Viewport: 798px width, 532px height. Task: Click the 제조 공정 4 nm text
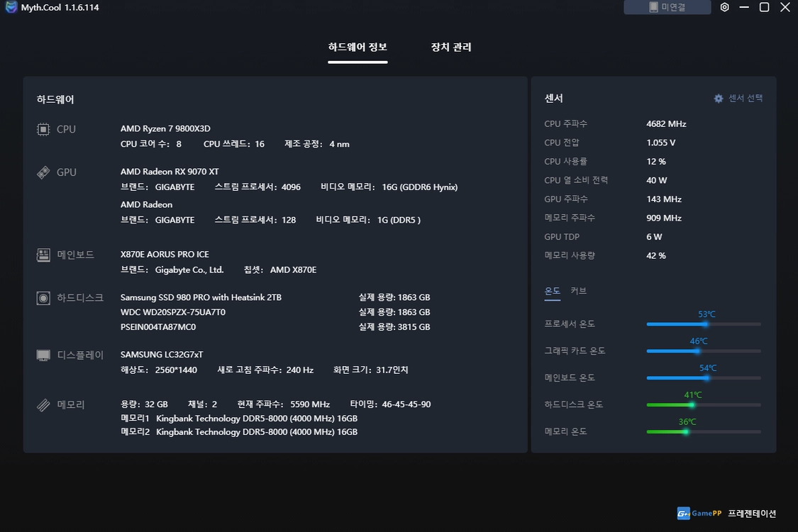[x=317, y=144]
